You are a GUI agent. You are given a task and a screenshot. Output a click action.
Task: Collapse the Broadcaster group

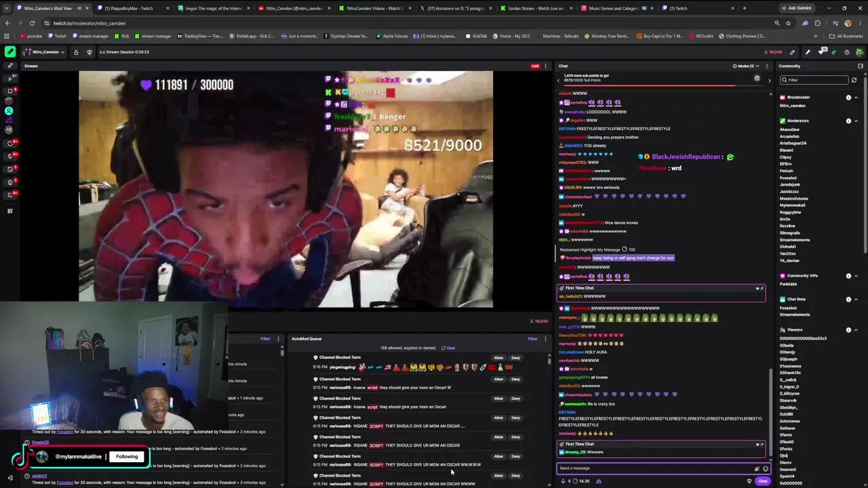point(856,98)
